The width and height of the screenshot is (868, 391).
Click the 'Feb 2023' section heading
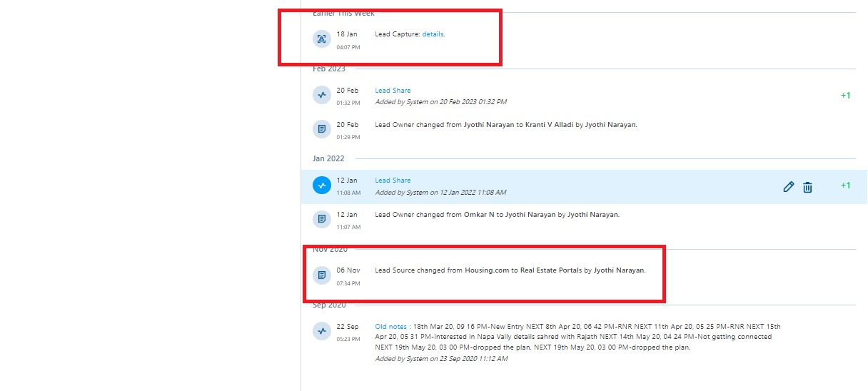[329, 68]
